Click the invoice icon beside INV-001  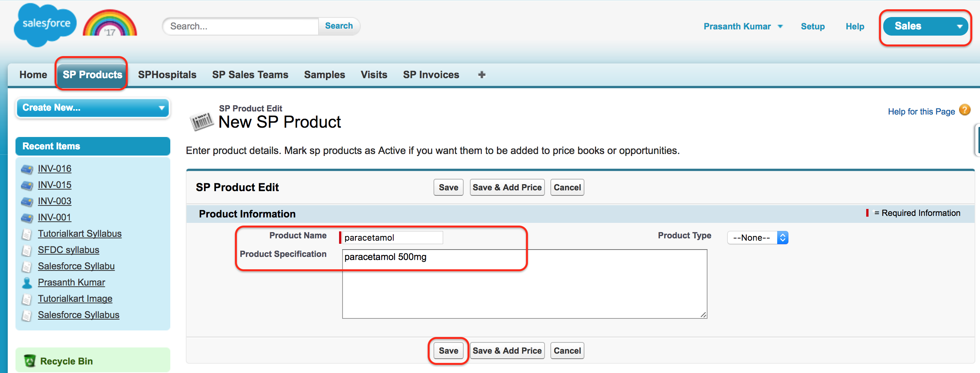(x=27, y=218)
